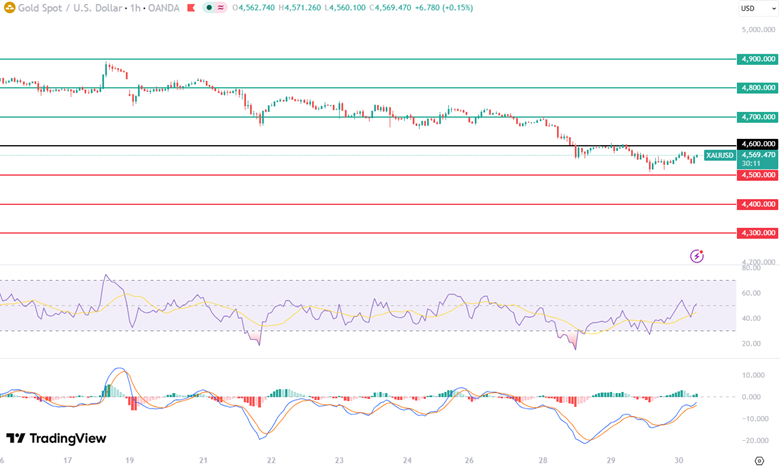The image size is (780, 466).
Task: Click the red 4,300.000 support level label
Action: pos(757,233)
